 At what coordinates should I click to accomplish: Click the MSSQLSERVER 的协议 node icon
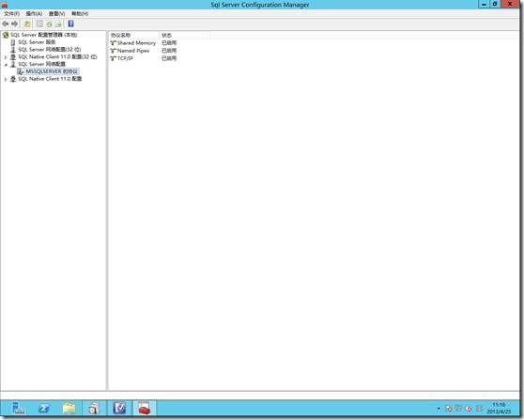(21, 71)
